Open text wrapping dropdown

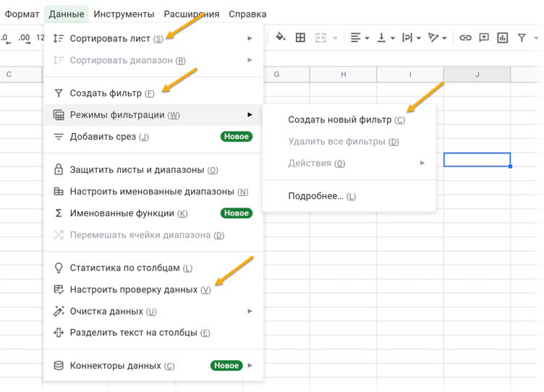click(x=409, y=38)
